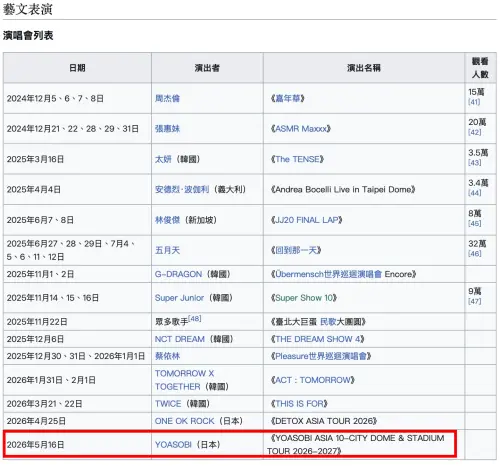Image resolution: width=500 pixels, height=466 pixels.
Task: Open the 周杰倫 performer link
Action: click(x=167, y=98)
